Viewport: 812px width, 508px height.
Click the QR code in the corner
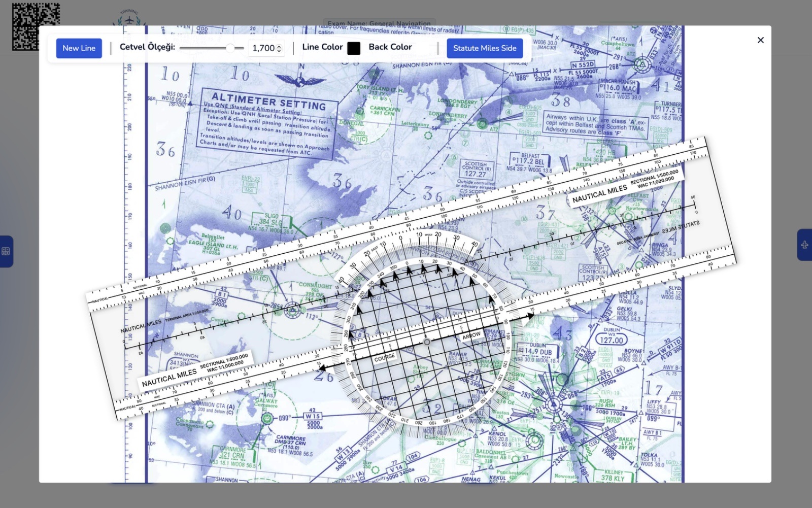coord(36,26)
